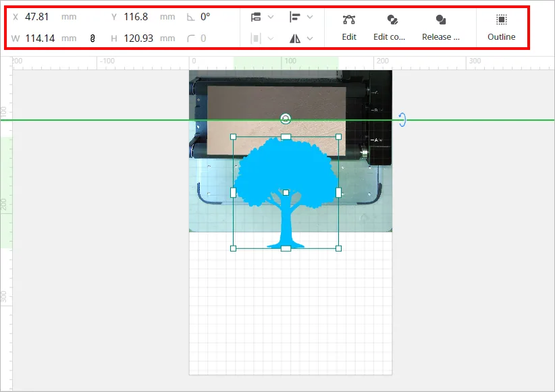This screenshot has height=392, width=555.
Task: Expand the flip options dropdown arrow
Action: point(310,38)
